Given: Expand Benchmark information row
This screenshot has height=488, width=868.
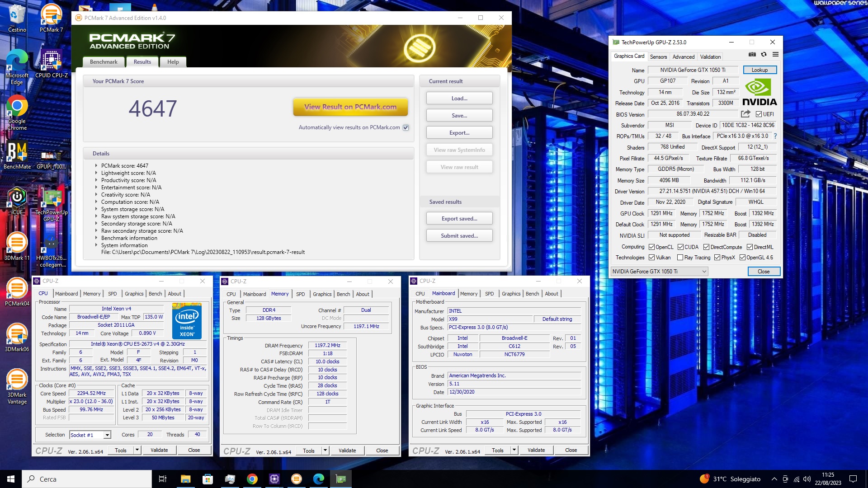Looking at the screenshot, I should click(96, 238).
